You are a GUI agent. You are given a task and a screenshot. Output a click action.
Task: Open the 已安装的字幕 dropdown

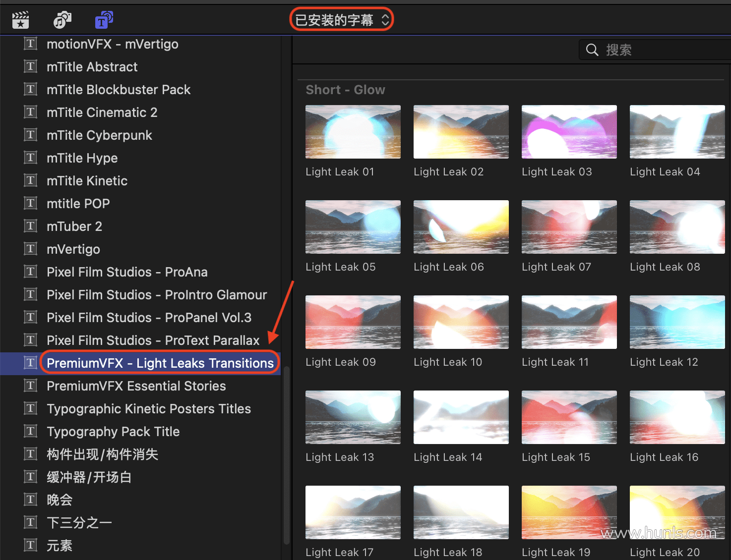pos(342,20)
